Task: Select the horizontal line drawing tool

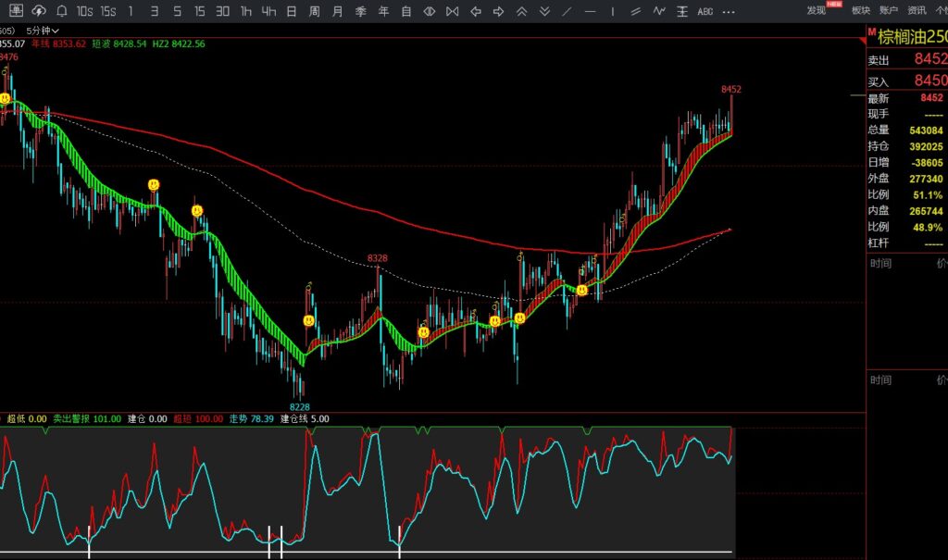Action: point(590,11)
